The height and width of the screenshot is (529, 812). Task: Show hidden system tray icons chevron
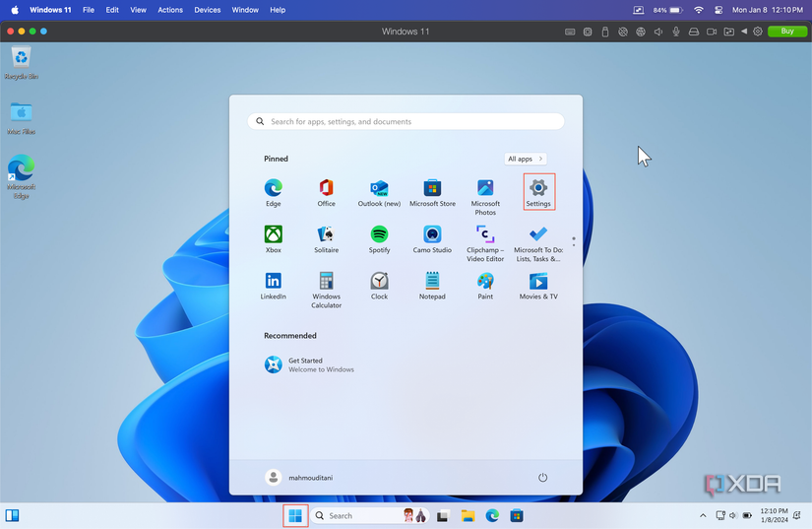tap(703, 515)
